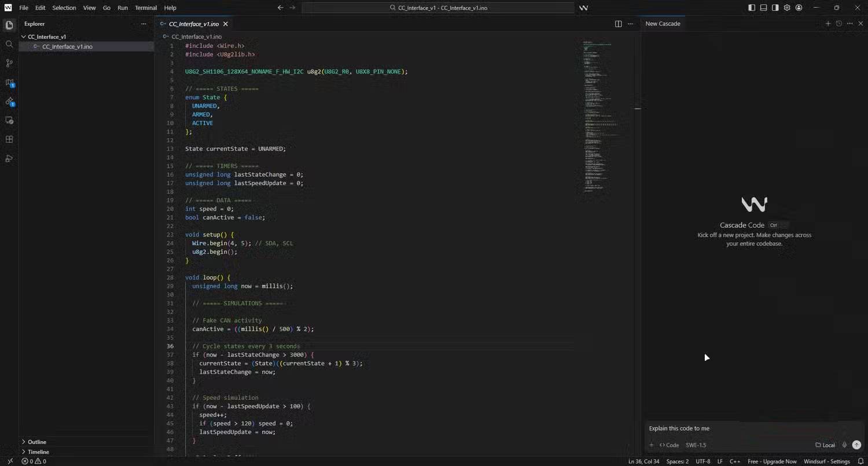Click Free - Upgrade Now link
The image size is (868, 466).
pyautogui.click(x=772, y=461)
